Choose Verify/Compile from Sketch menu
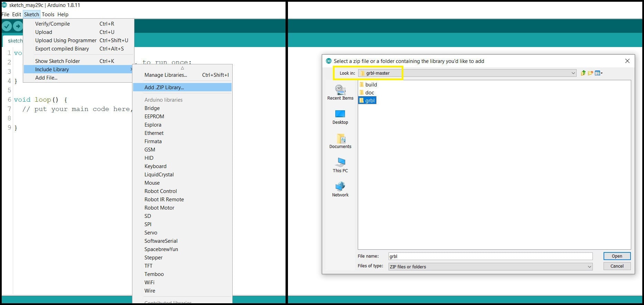Image resolution: width=644 pixels, height=305 pixels. pos(78,24)
